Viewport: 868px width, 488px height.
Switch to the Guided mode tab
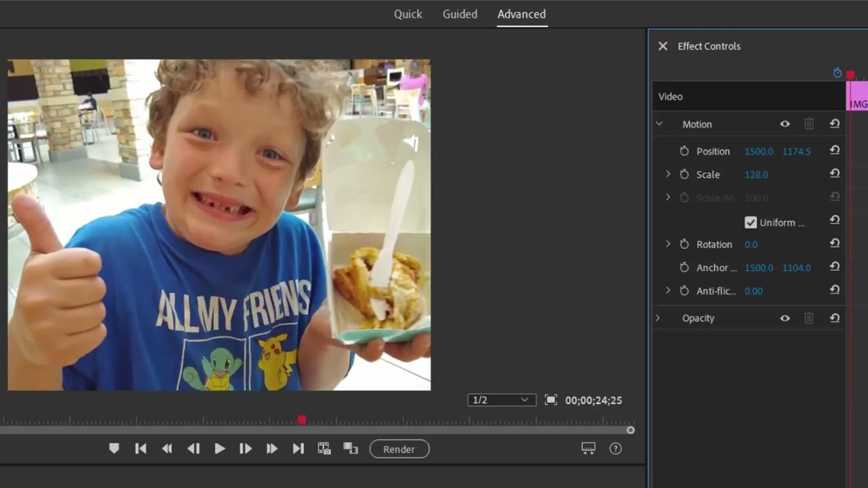460,14
